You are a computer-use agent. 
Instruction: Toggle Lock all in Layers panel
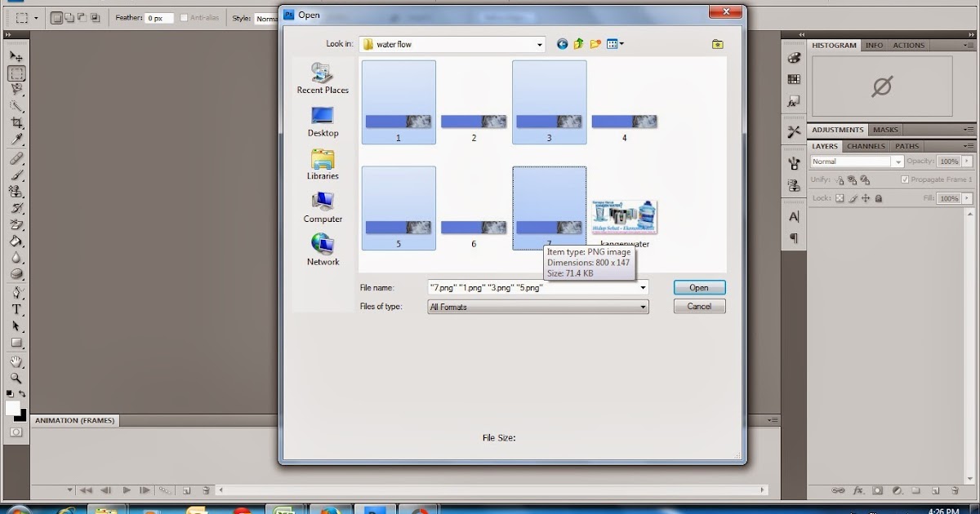879,198
